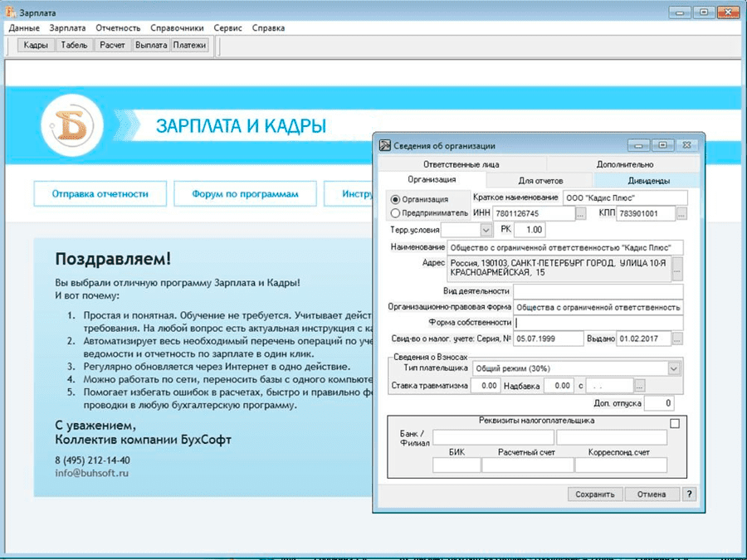The height and width of the screenshot is (560, 747).
Task: Click the Надбавка start date field
Action: 610,386
